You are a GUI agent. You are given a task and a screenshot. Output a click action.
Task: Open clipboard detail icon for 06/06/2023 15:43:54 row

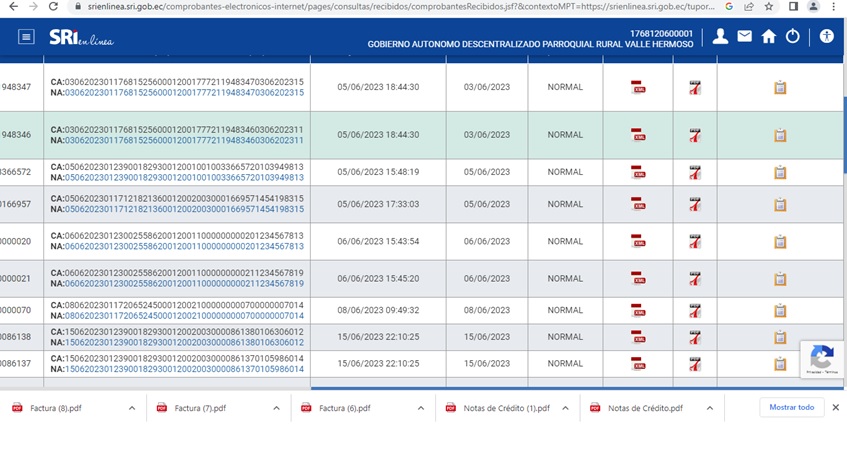point(780,242)
